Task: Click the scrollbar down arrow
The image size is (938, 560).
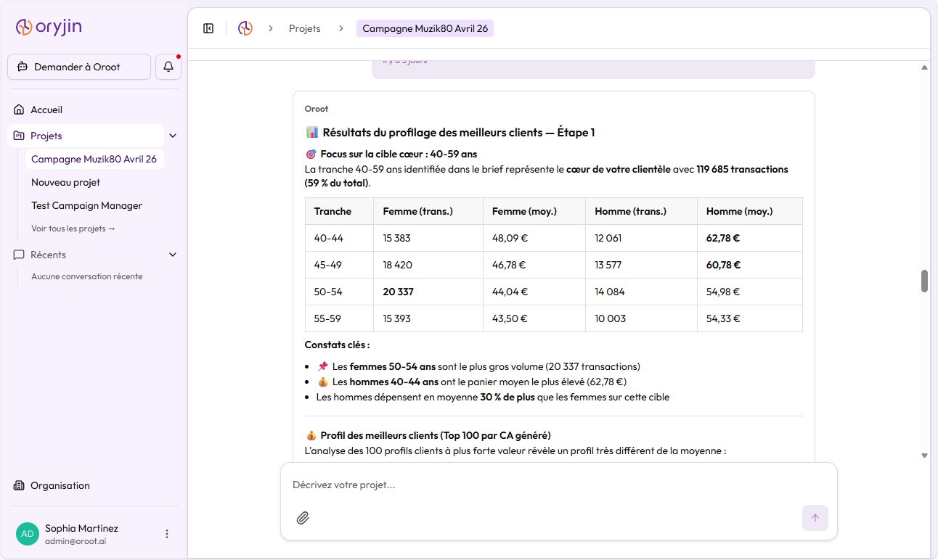Action: (924, 455)
